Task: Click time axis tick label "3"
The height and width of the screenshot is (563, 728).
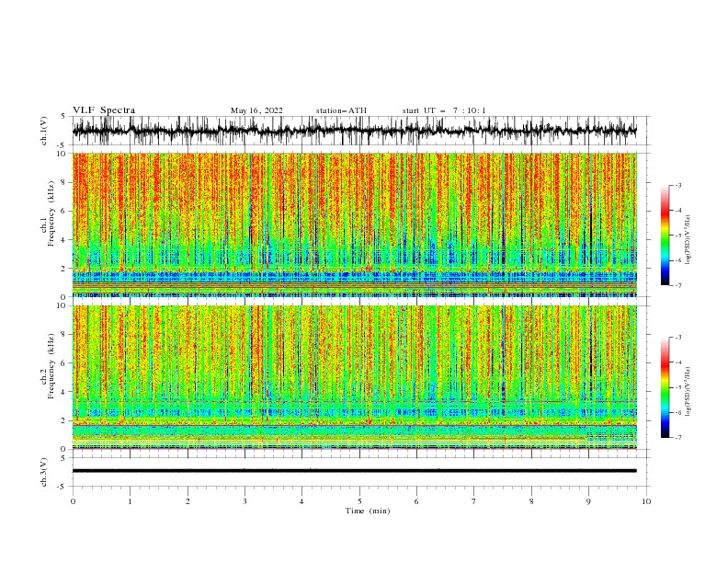Action: click(x=245, y=501)
